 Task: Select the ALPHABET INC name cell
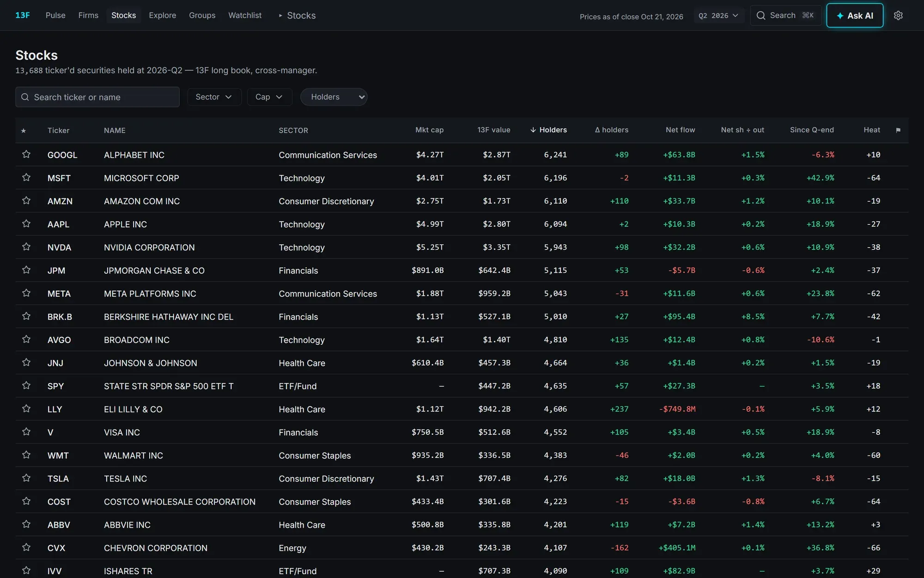pos(134,155)
